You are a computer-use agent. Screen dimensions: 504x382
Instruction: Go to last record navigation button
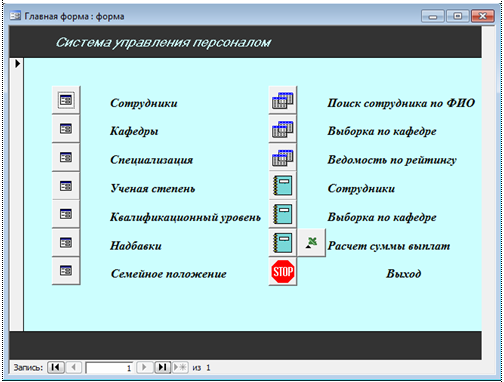[x=163, y=367]
